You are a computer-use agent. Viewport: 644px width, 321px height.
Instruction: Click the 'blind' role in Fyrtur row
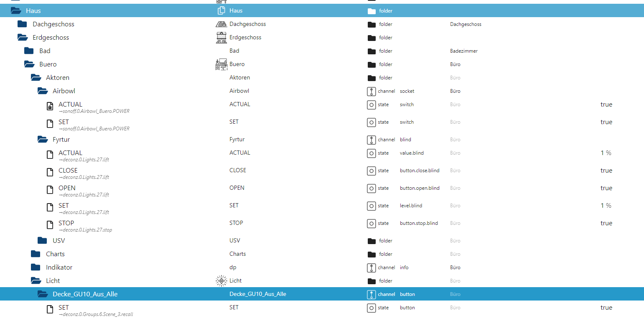pyautogui.click(x=405, y=140)
